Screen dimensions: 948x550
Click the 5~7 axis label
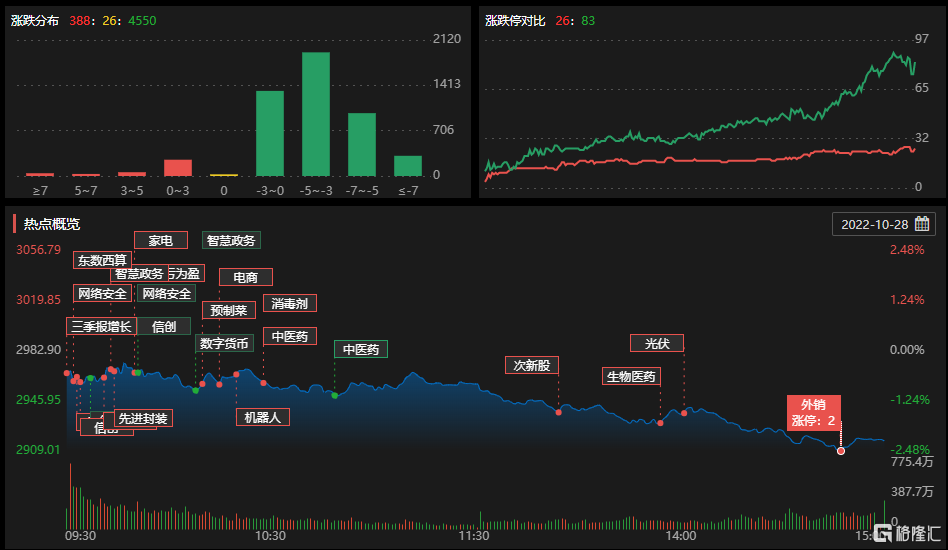point(86,190)
